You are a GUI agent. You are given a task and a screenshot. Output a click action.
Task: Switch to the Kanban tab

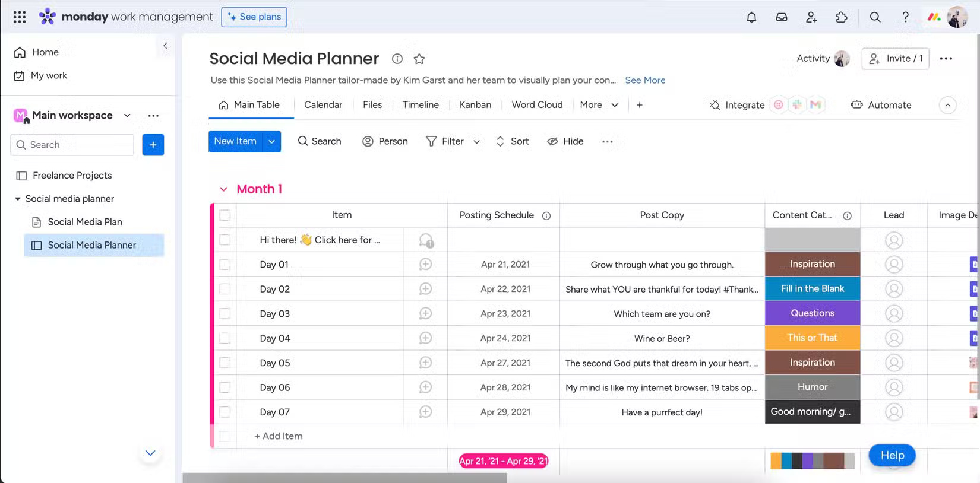(475, 105)
